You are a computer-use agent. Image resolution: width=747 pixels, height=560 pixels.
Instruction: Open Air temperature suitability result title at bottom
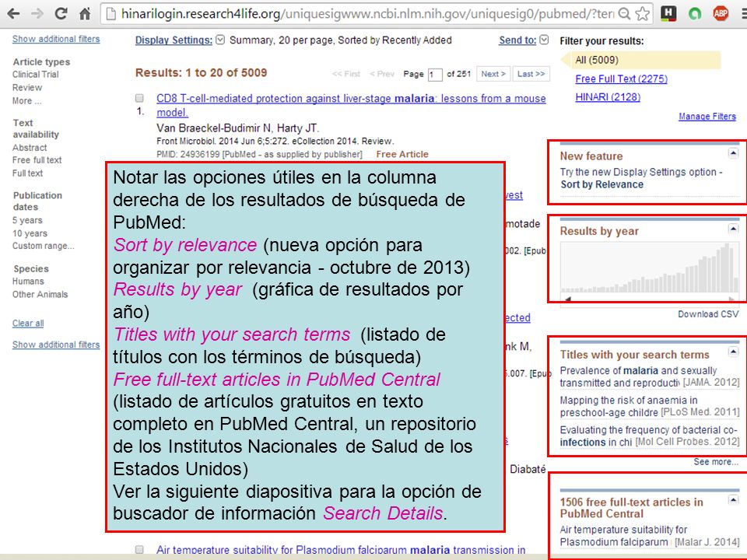(341, 550)
